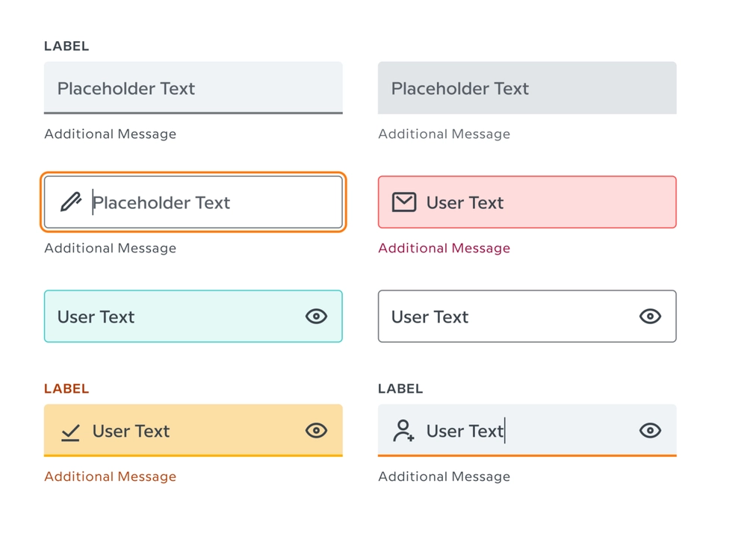The height and width of the screenshot is (560, 747).
Task: Click the red Additional Message error text
Action: 444,248
